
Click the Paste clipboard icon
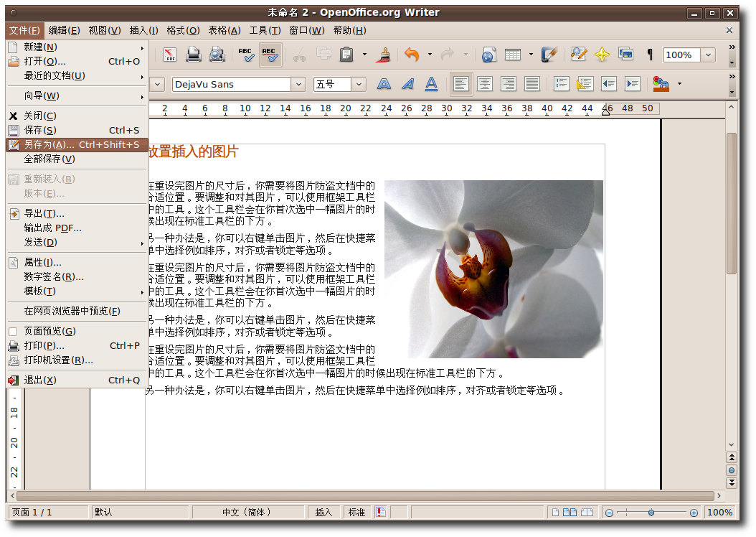pos(346,55)
